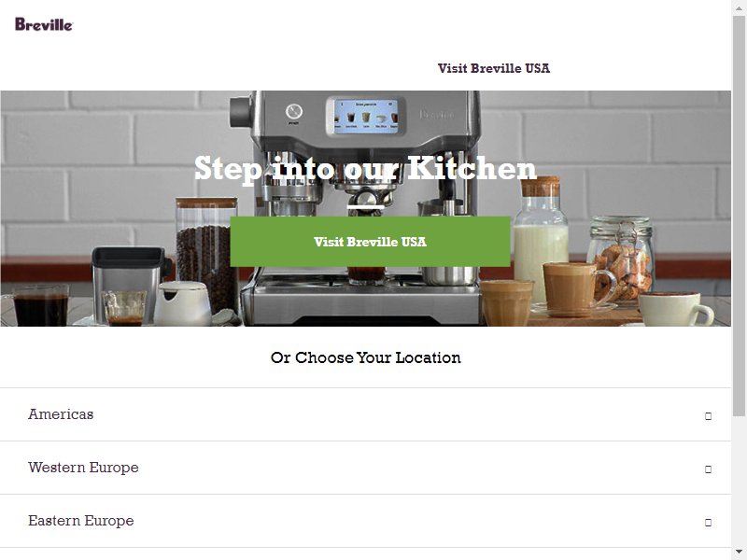Click the green Visit Breville USA button
Screen dimensions: 747x560
tap(370, 242)
